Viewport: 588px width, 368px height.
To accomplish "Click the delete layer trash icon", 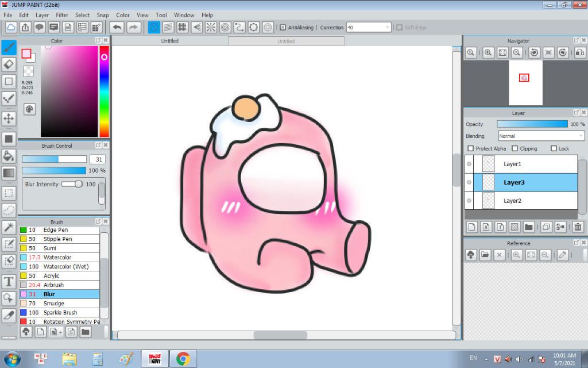I will click(578, 227).
